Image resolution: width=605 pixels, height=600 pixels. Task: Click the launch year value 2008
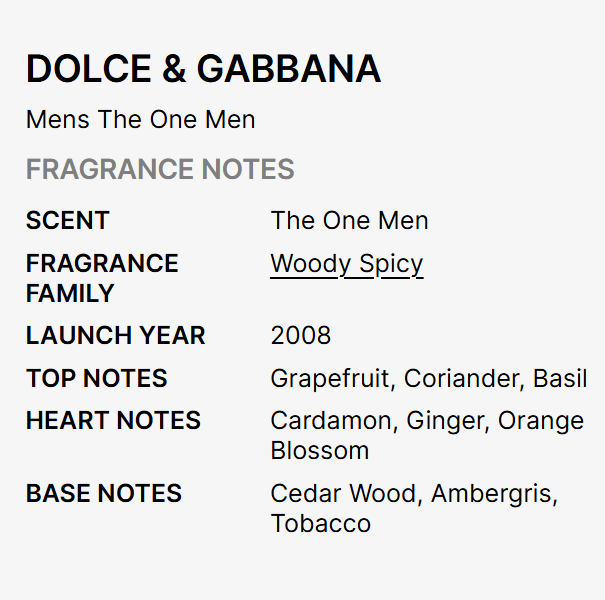pyautogui.click(x=300, y=335)
